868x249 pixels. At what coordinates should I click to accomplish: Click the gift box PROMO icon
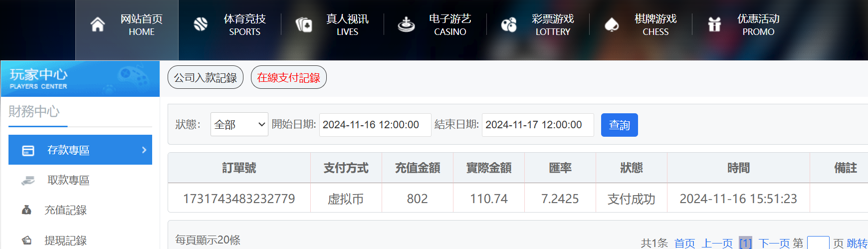click(714, 24)
